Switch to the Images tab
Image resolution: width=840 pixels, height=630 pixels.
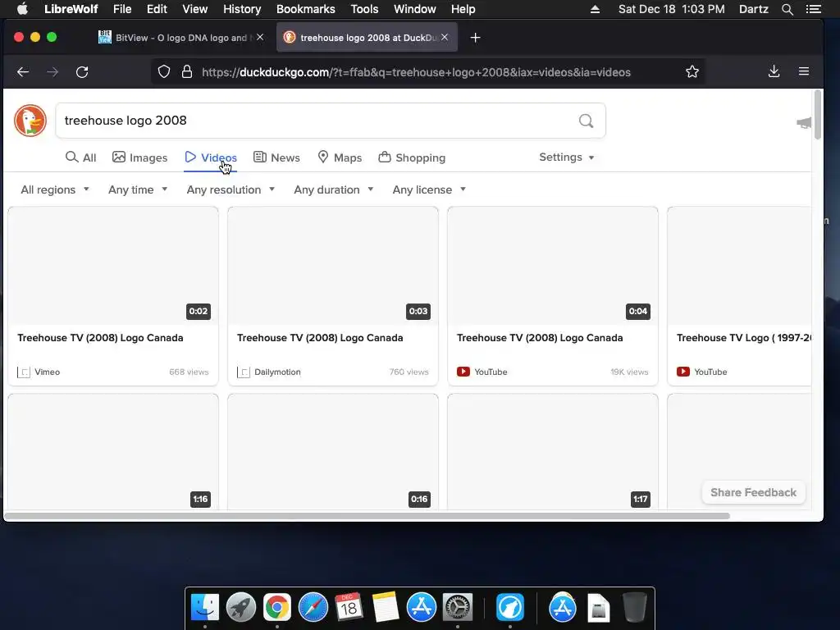tap(139, 157)
